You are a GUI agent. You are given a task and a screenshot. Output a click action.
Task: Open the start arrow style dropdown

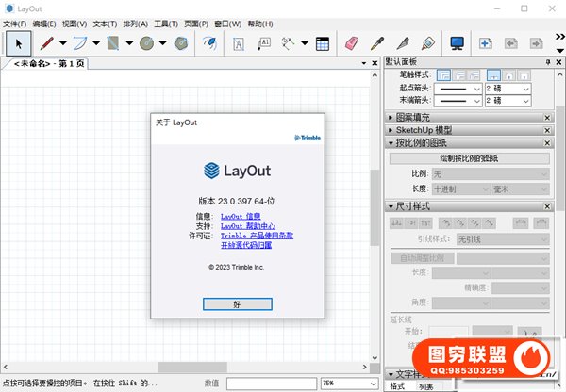(x=457, y=87)
